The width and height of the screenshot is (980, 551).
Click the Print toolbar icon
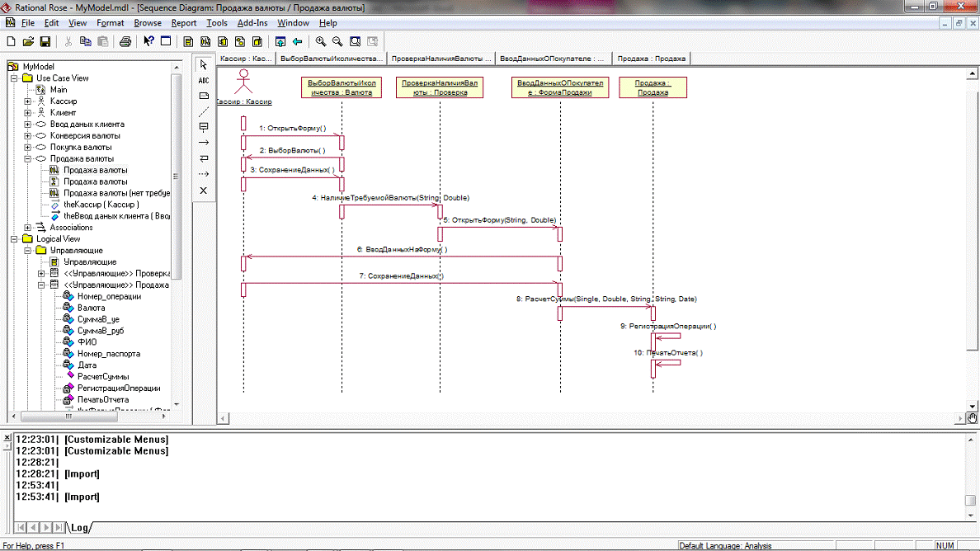[125, 41]
